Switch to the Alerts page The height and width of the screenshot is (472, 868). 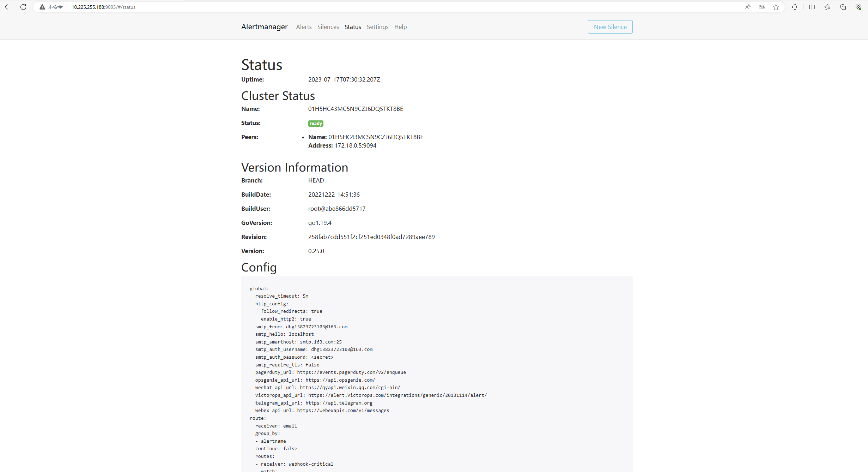point(304,26)
